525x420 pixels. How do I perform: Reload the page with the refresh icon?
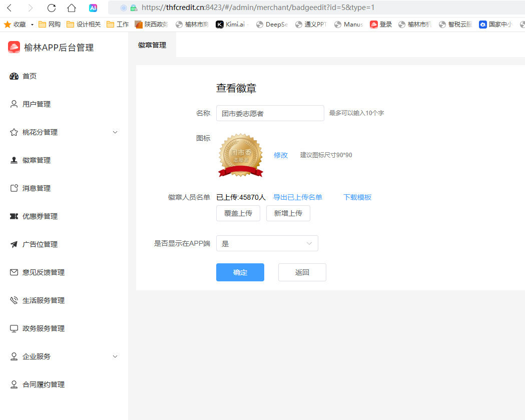(52, 8)
